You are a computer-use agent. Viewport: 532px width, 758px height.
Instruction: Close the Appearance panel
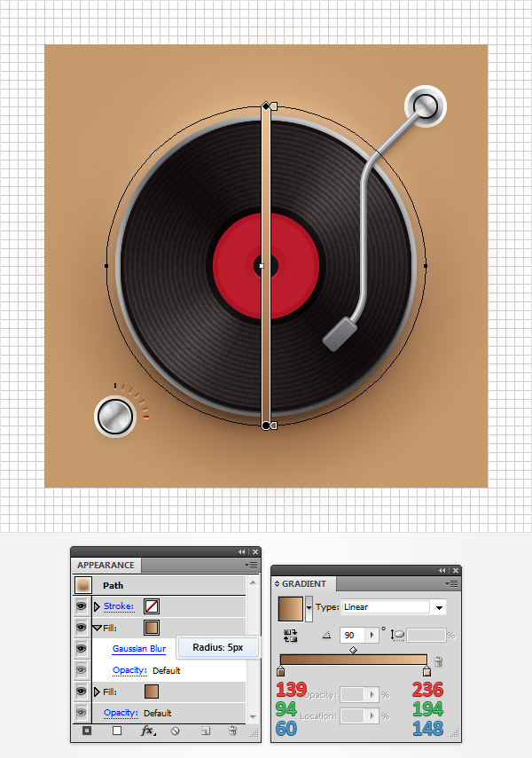(255, 551)
